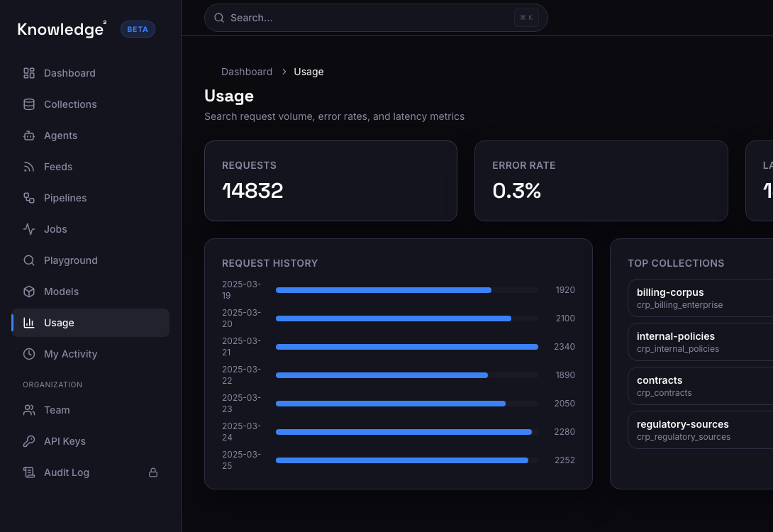Open Pipelines via its branch icon
Viewport: 773px width, 532px height.
point(28,198)
